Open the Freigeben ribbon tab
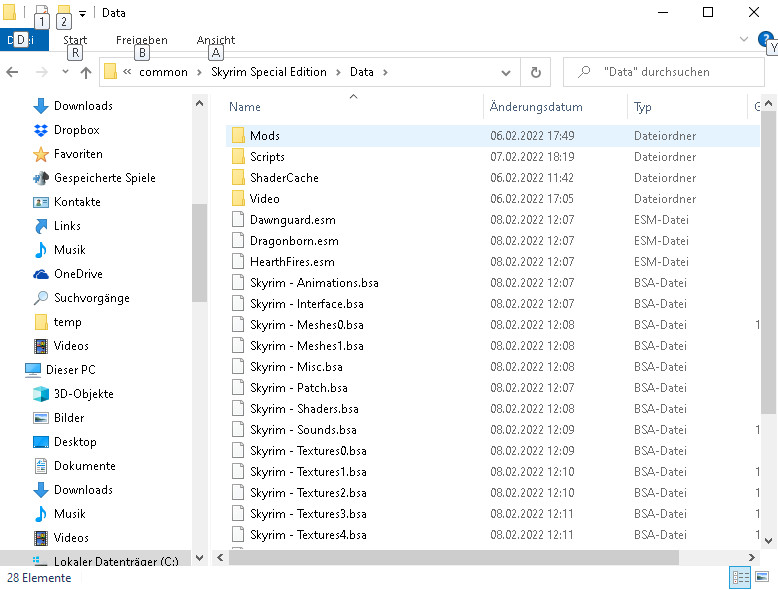 point(142,40)
